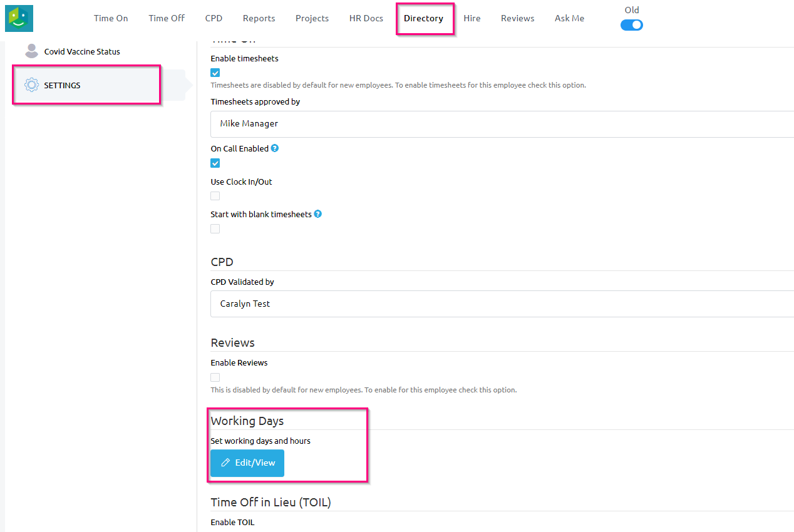Enable the Start with blank timesheets checkbox
The width and height of the screenshot is (794, 532).
pyautogui.click(x=215, y=229)
